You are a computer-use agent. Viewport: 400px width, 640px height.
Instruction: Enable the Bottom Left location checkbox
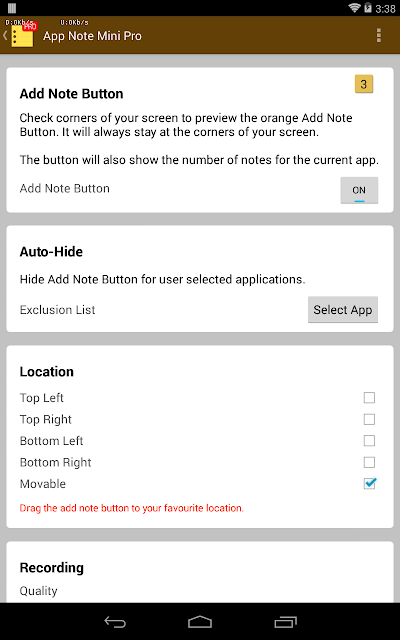tap(369, 441)
